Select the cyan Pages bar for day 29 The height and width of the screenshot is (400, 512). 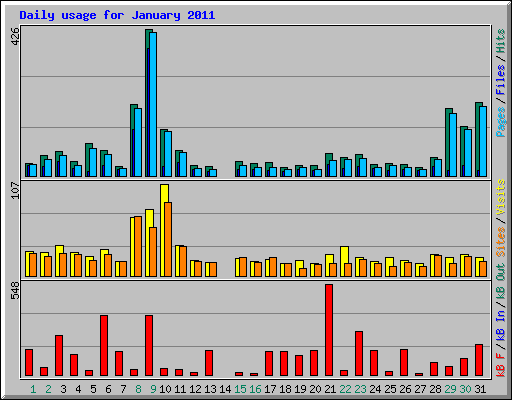(453, 145)
